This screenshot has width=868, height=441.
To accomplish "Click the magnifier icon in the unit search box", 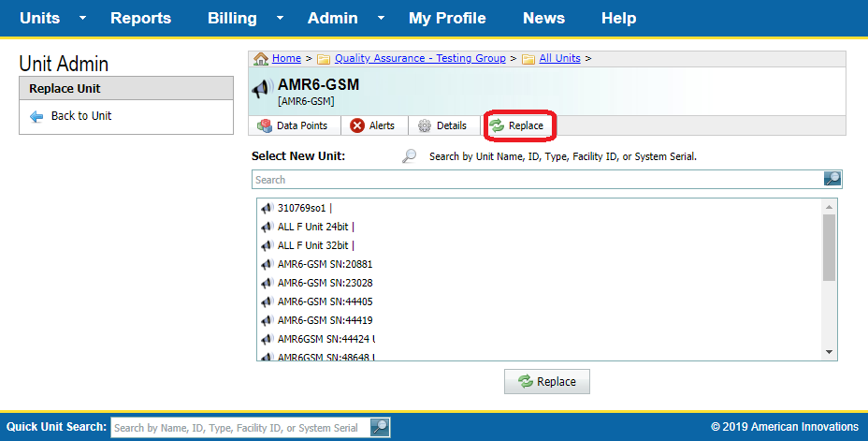I will coord(832,179).
